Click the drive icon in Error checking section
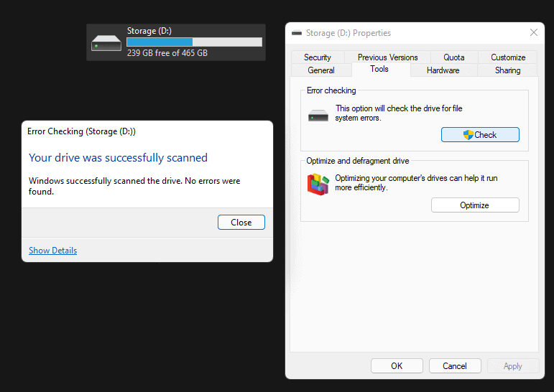The image size is (554, 392). click(x=318, y=116)
